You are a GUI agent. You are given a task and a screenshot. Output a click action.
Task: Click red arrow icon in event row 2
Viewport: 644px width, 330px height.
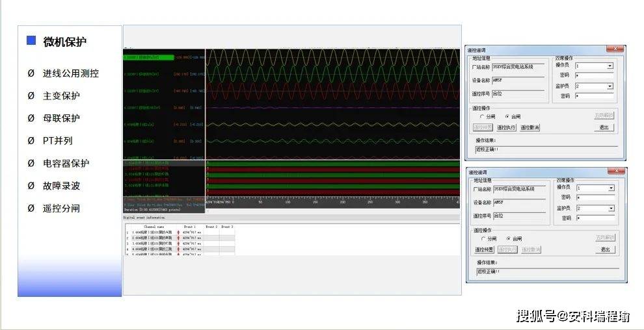point(178,238)
